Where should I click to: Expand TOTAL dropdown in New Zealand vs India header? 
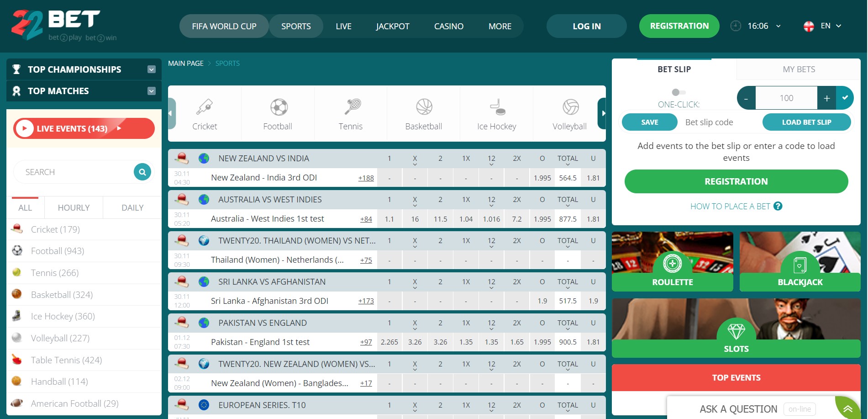[568, 164]
